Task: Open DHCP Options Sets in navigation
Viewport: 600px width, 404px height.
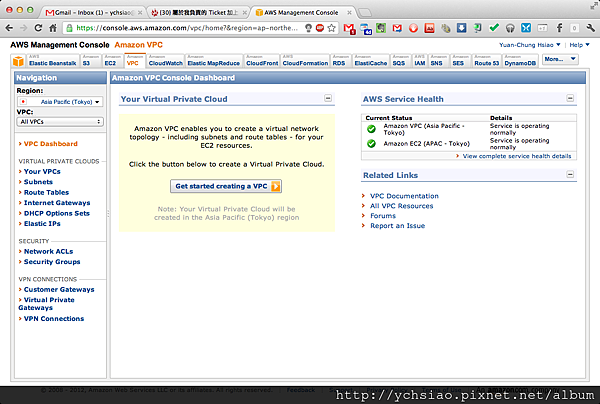Action: pyautogui.click(x=57, y=213)
